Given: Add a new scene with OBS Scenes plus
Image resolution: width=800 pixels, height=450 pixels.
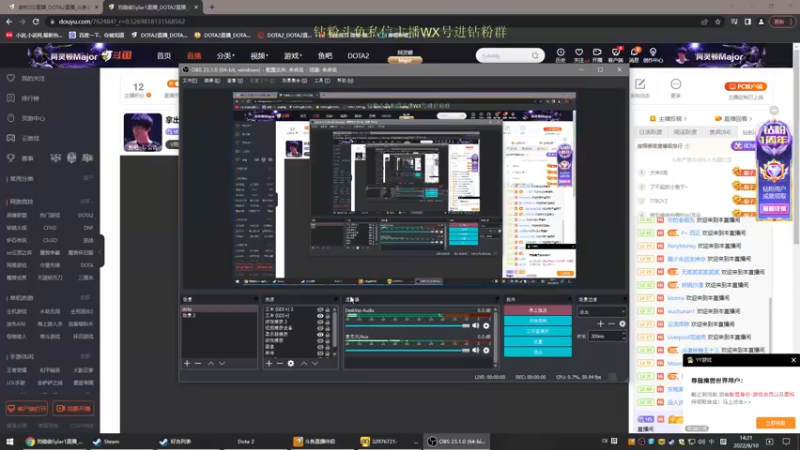Looking at the screenshot, I should tap(187, 363).
